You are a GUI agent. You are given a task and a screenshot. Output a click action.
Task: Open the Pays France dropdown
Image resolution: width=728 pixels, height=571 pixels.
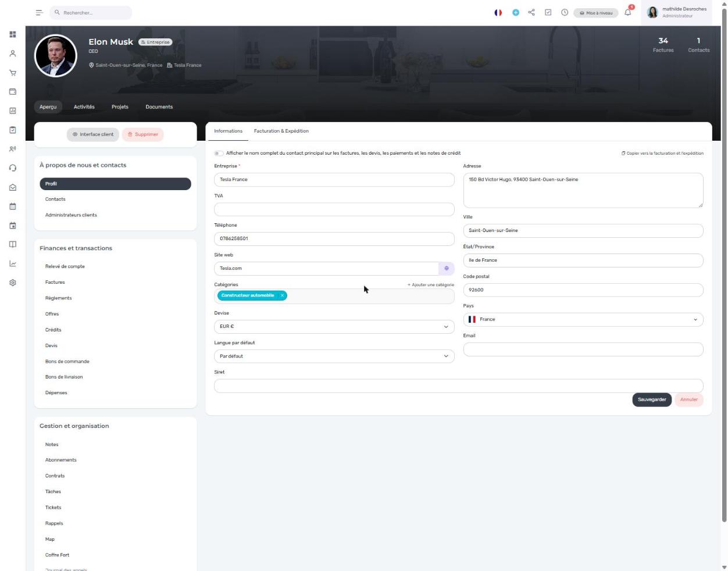click(583, 319)
